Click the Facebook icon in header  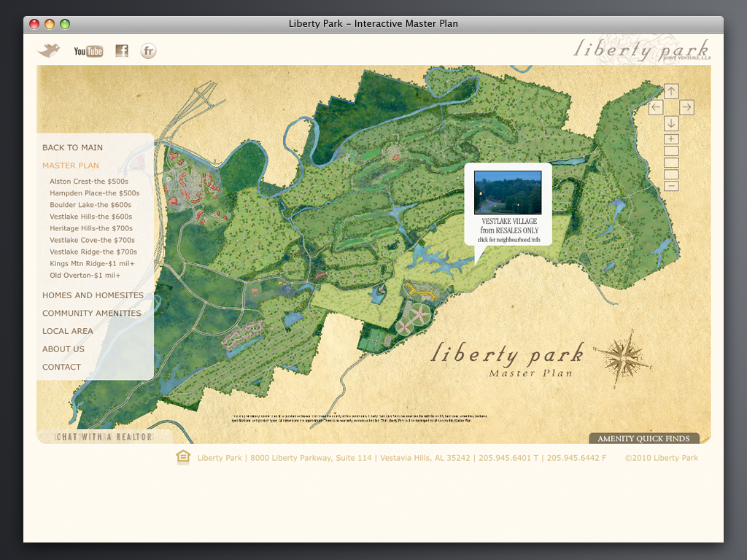(x=122, y=50)
